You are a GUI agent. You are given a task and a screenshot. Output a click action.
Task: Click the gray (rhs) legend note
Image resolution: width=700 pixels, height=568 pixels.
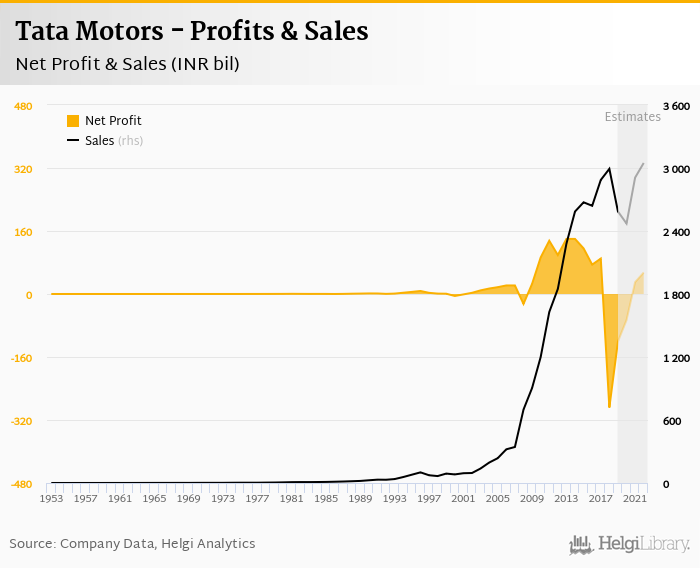point(130,141)
